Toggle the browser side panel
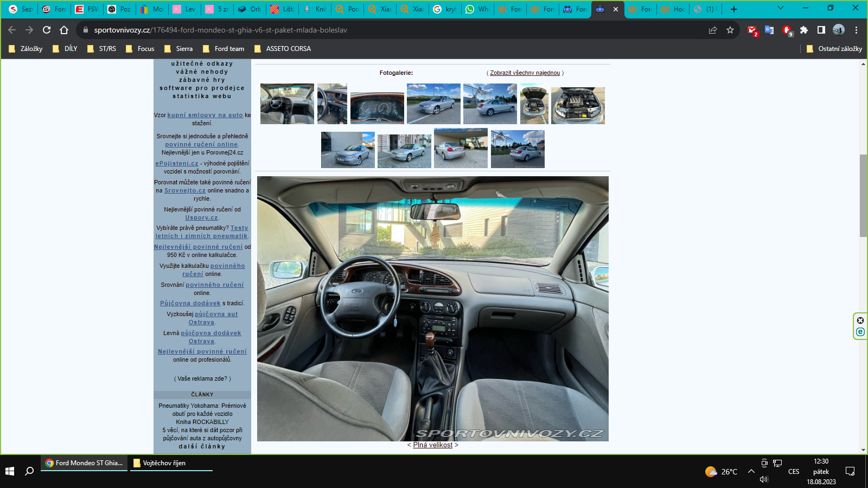This screenshot has height=488, width=868. (821, 30)
